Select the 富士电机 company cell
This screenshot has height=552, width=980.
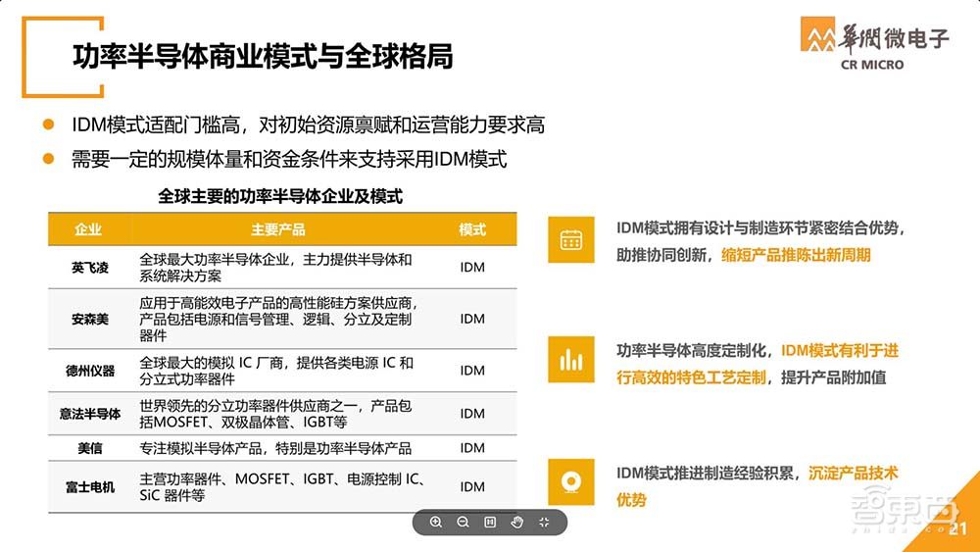90,487
